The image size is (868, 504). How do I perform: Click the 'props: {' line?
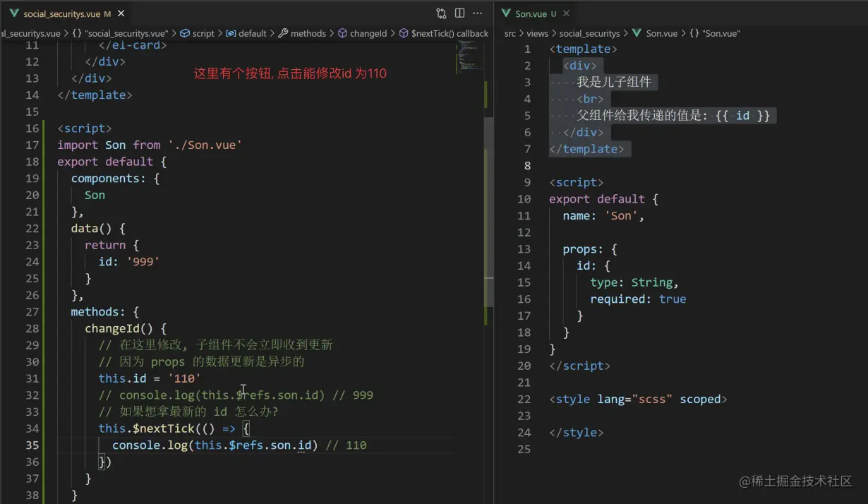pos(590,249)
